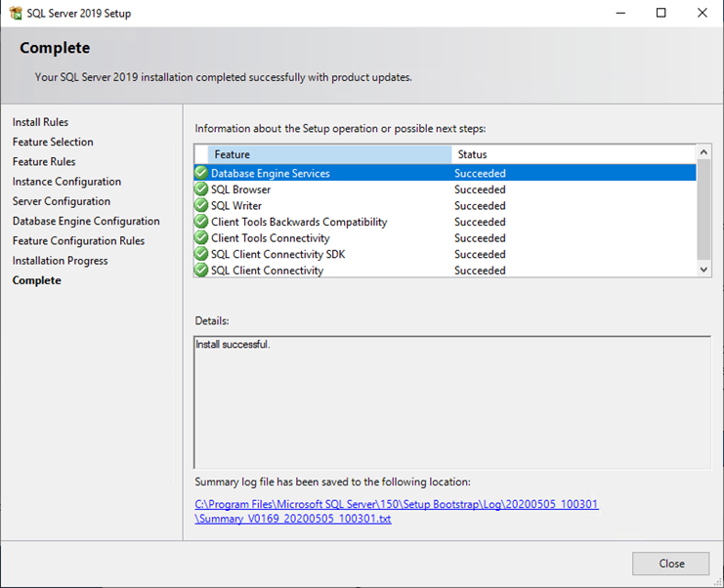Sort the list by the Status column header

point(574,154)
